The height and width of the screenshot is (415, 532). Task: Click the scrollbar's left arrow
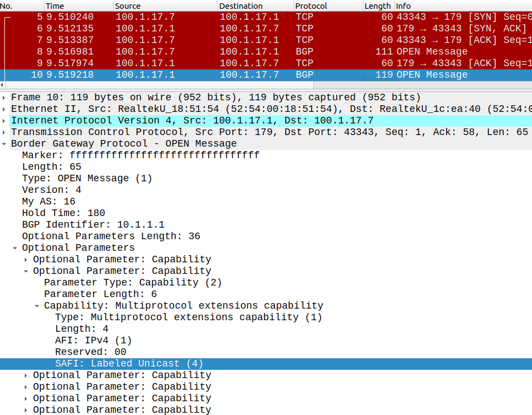pos(2,85)
